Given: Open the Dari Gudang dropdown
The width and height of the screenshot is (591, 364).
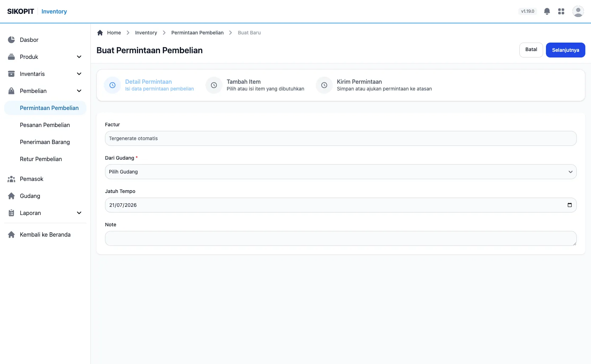Looking at the screenshot, I should click(x=341, y=172).
